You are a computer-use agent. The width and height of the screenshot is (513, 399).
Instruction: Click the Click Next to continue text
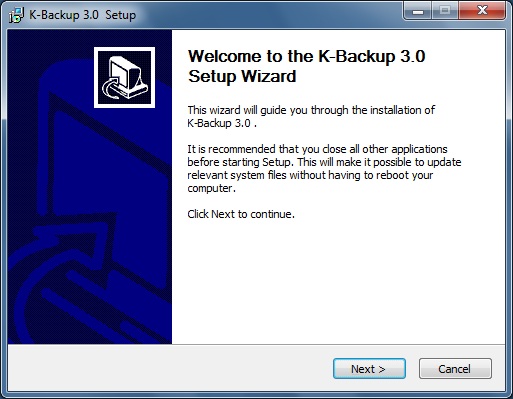click(241, 214)
